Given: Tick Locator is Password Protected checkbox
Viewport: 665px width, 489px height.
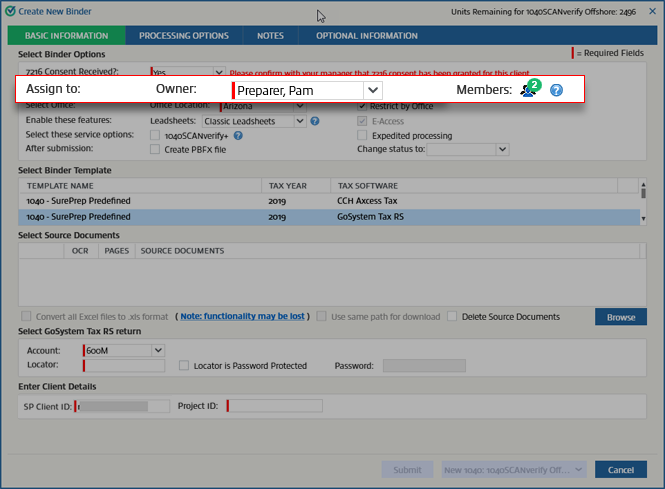Looking at the screenshot, I should [183, 366].
